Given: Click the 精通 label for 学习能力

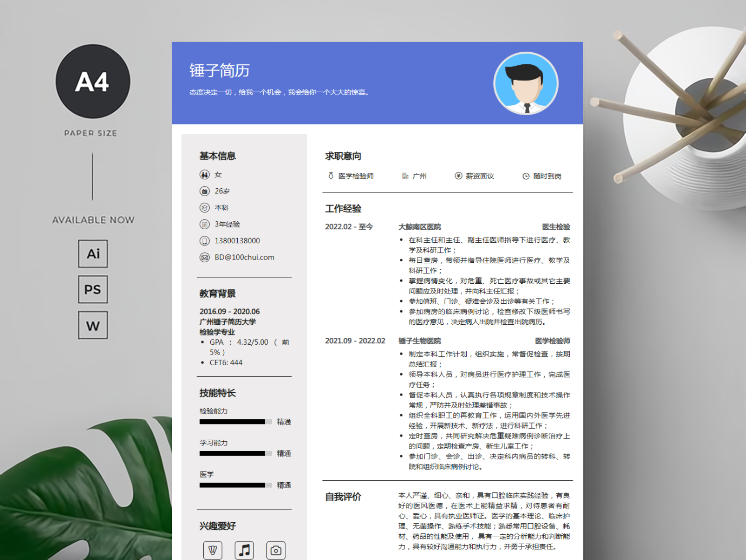Looking at the screenshot, I should point(284,453).
